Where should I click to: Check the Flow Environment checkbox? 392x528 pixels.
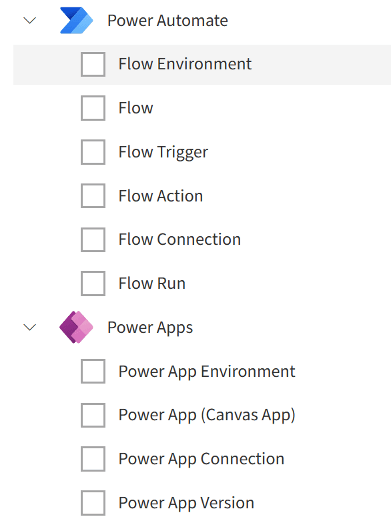click(x=93, y=64)
